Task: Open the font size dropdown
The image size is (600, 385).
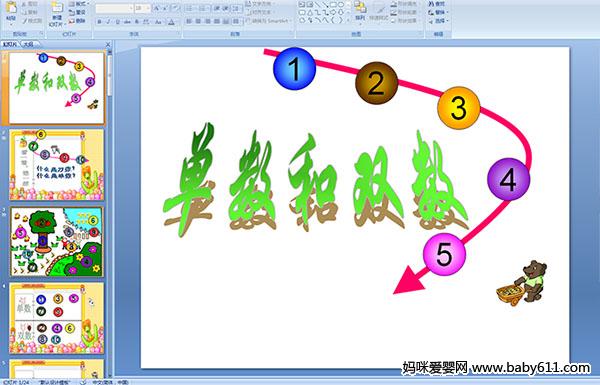Action: tap(143, 8)
